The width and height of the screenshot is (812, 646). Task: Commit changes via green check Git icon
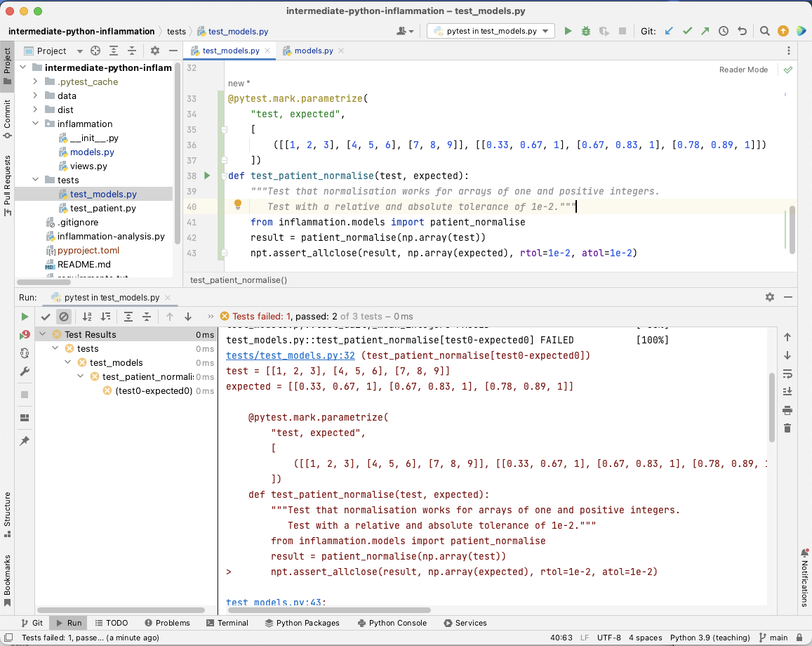(x=687, y=31)
